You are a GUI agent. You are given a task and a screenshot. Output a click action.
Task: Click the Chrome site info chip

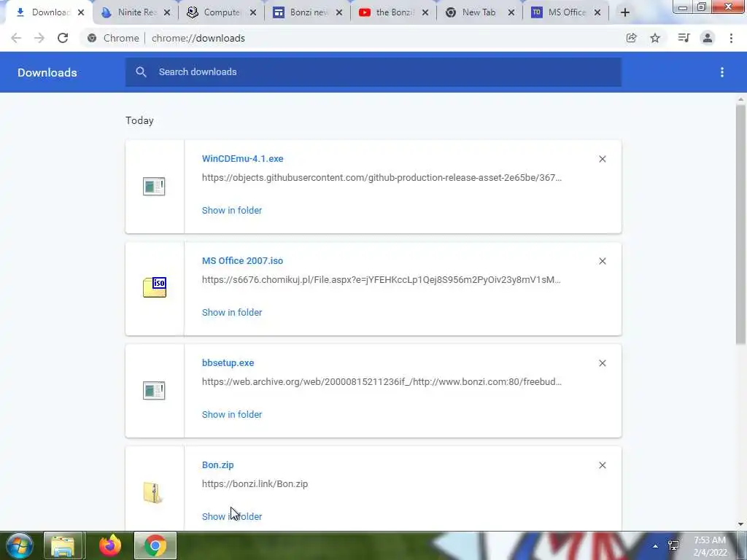pos(113,38)
